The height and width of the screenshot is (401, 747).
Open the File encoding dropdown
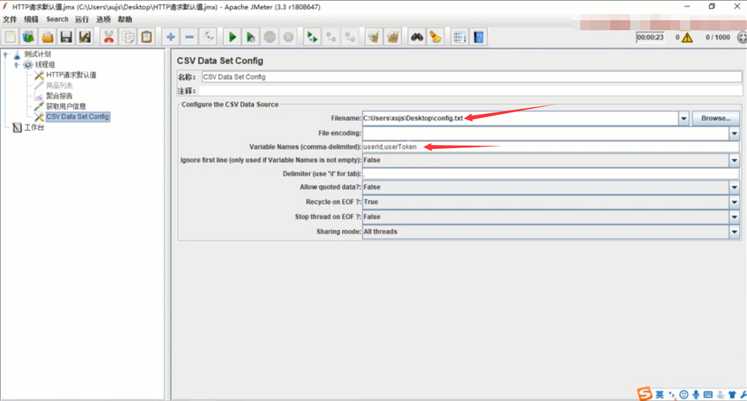click(734, 133)
